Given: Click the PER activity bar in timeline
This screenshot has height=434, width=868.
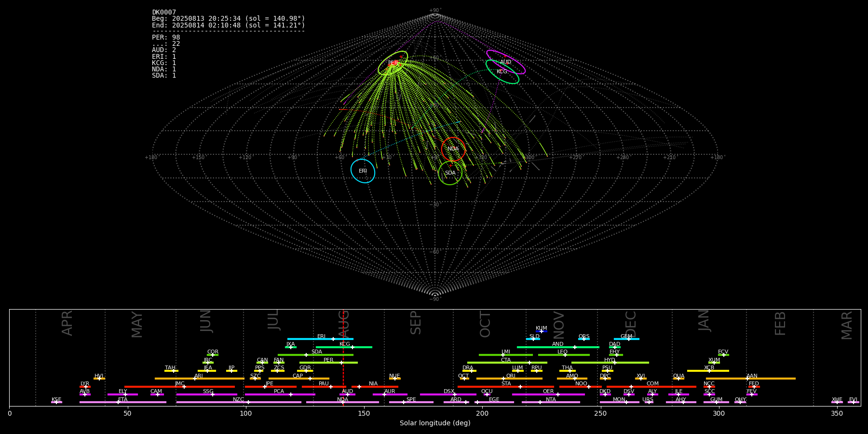Looking at the screenshot, I should point(328,363).
